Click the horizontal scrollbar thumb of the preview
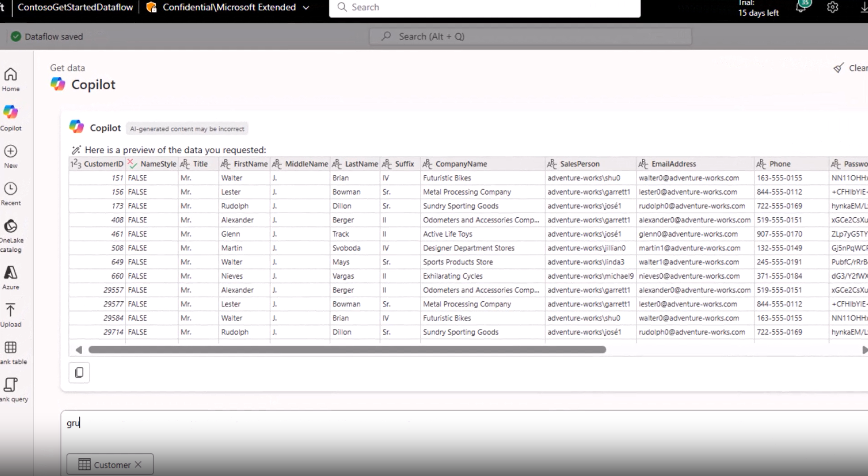The width and height of the screenshot is (868, 476). [347, 350]
